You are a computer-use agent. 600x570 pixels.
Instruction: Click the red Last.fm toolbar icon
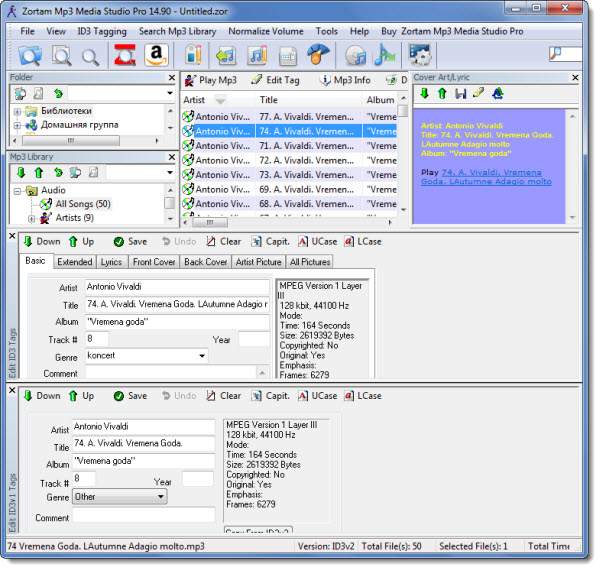[x=125, y=55]
